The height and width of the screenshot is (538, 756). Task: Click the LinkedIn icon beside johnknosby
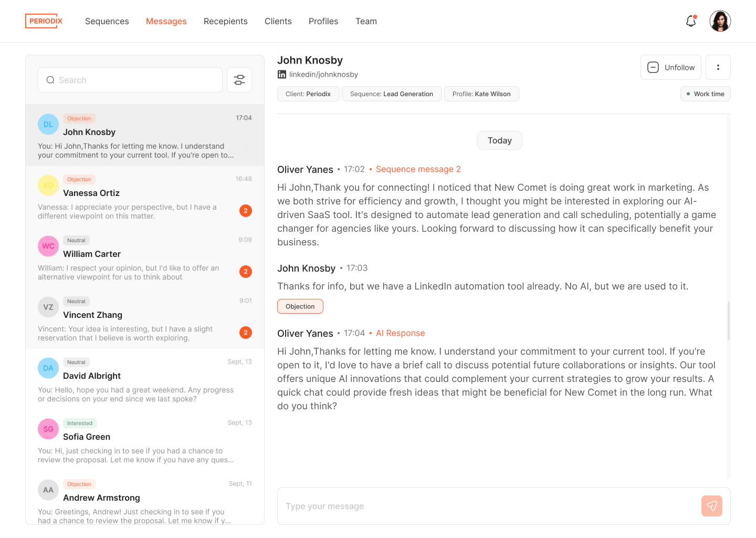coord(282,75)
